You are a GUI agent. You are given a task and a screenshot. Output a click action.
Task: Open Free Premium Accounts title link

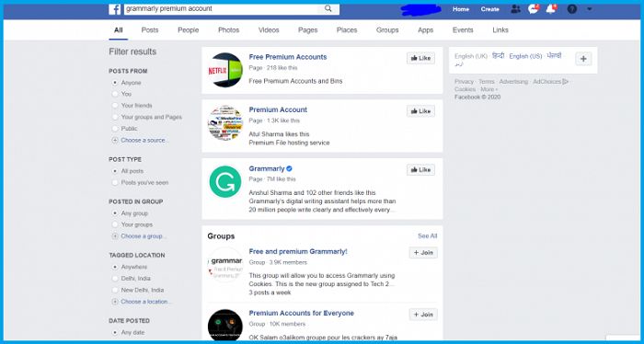[287, 57]
